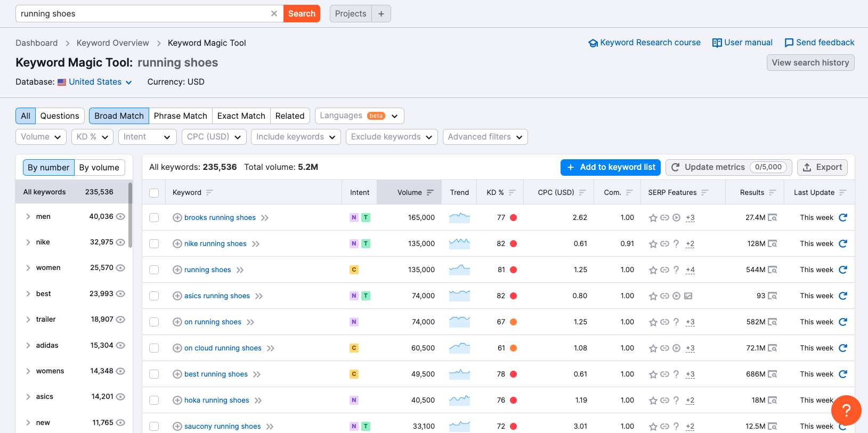Viewport: 868px width, 433px height.
Task: Open View search history
Action: point(810,62)
